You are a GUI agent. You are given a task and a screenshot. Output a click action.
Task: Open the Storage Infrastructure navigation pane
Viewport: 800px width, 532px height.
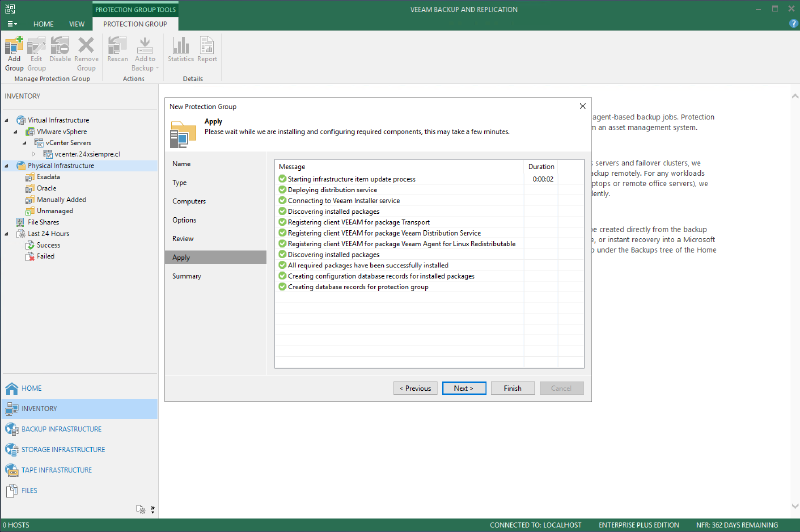(80, 449)
